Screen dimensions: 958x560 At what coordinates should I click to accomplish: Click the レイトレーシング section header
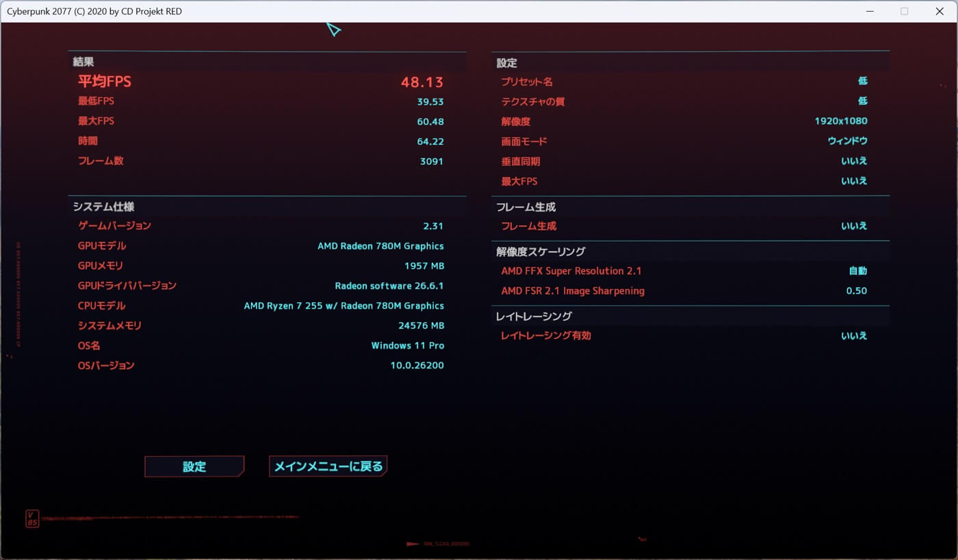(x=534, y=316)
